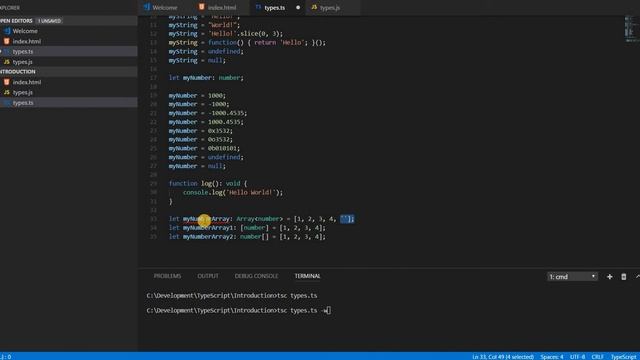Screen dimensions: 640x360
Task: Click the first terminal line 'tsc types.ts'
Action: point(232,296)
